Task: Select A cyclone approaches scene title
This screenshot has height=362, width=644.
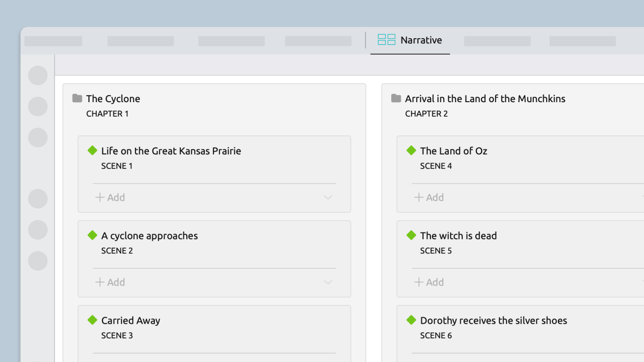Action: 149,236
